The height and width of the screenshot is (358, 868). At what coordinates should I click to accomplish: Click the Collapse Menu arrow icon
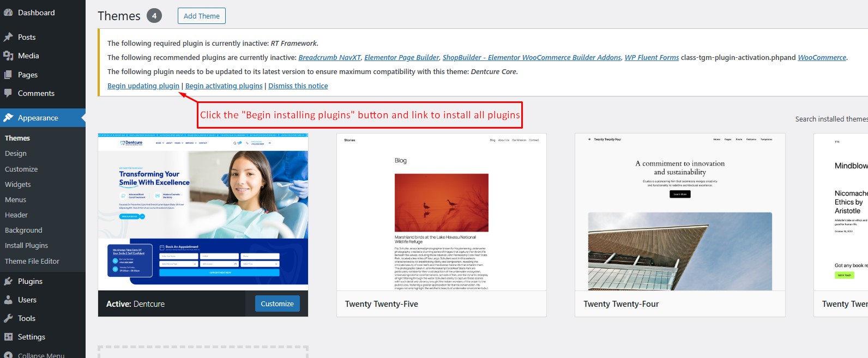tap(8, 355)
